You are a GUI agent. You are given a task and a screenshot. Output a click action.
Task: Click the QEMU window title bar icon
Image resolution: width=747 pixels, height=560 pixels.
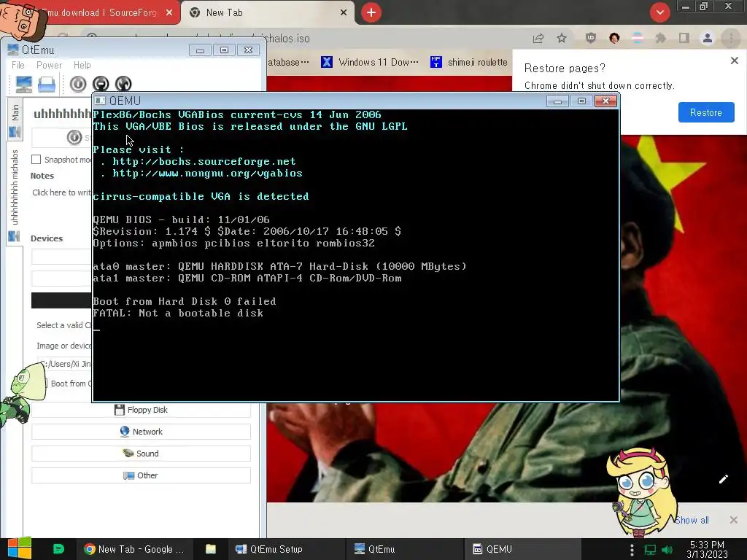99,101
